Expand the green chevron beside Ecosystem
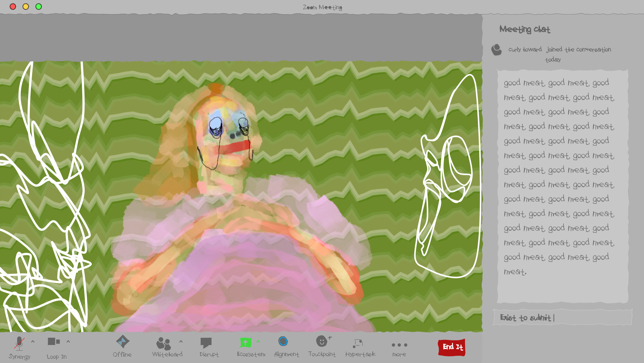 point(258,342)
